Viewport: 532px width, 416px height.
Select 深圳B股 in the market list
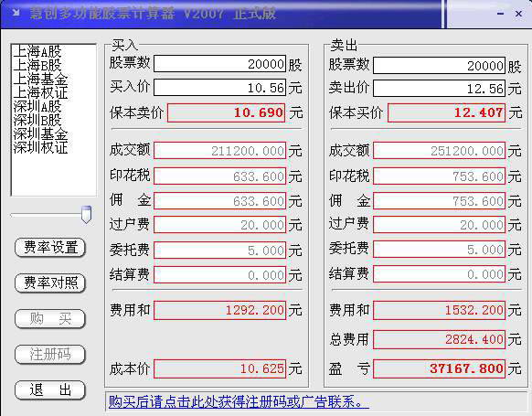click(x=37, y=120)
